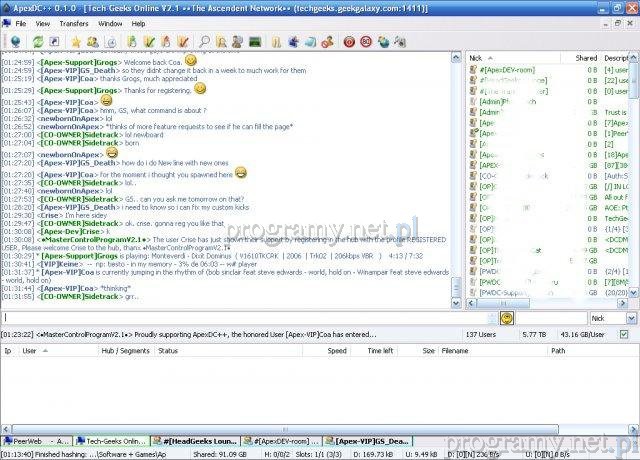Open Favorite Hubs star icon
640x460 pixels.
tap(76, 42)
